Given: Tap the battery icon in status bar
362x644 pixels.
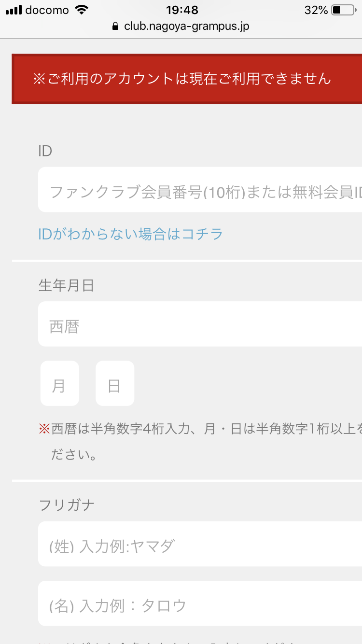Looking at the screenshot, I should point(343,10).
